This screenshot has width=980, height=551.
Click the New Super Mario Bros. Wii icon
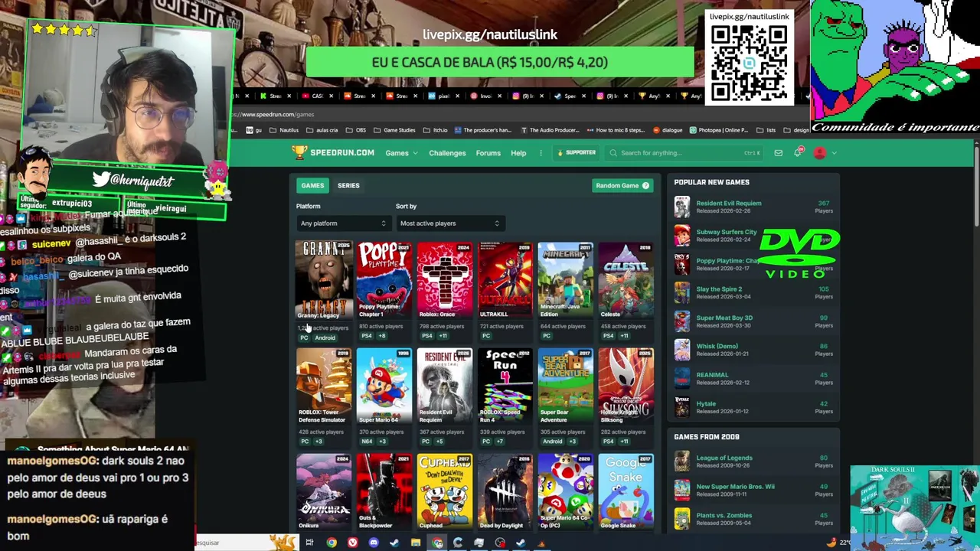681,490
